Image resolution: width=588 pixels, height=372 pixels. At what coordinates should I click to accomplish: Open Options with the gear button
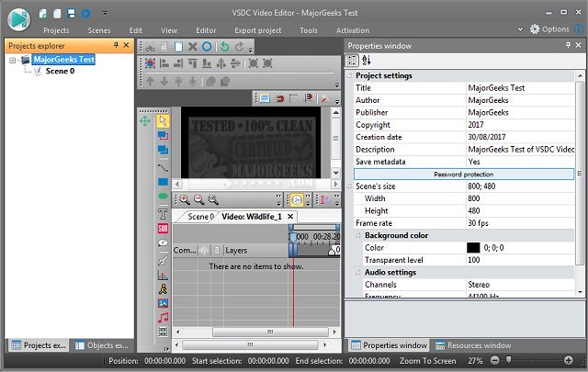tap(549, 29)
